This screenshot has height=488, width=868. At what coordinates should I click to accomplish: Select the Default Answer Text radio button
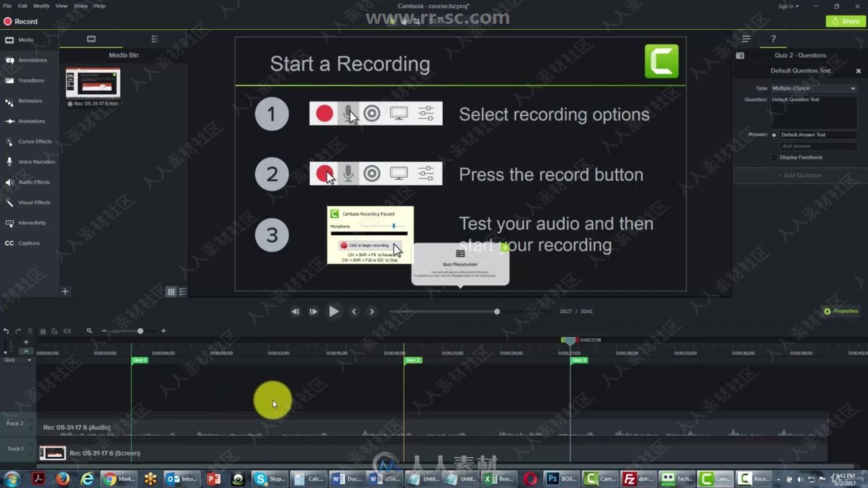(x=774, y=135)
